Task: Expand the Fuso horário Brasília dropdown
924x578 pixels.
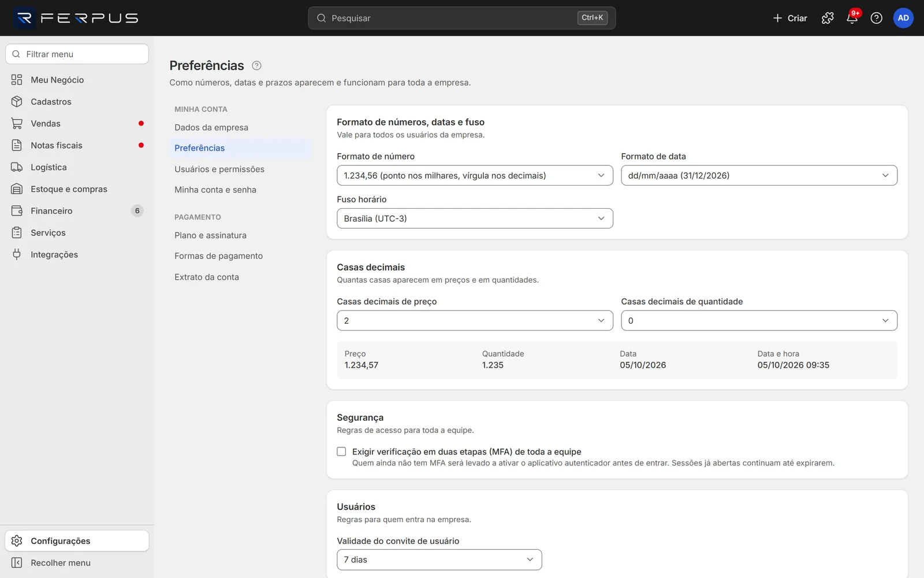Action: 475,218
